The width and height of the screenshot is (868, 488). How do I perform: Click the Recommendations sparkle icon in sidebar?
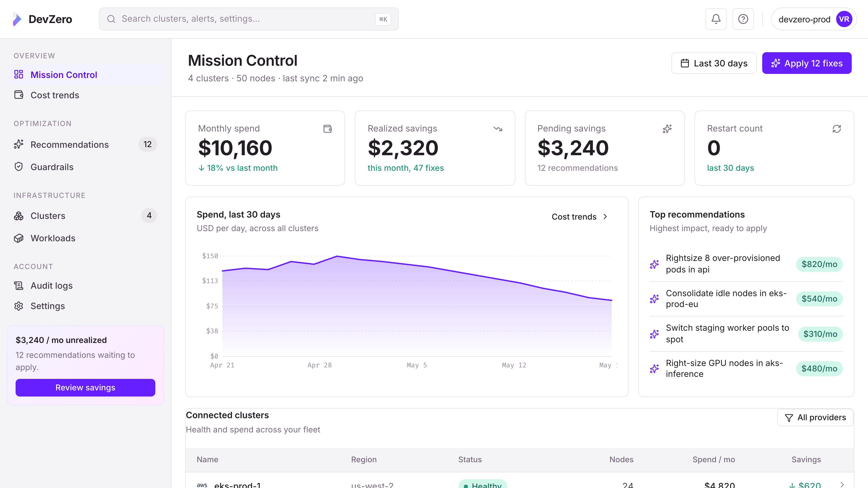pyautogui.click(x=19, y=144)
